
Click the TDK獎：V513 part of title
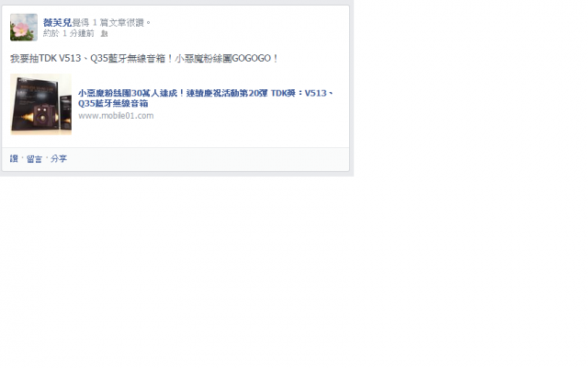click(x=299, y=93)
